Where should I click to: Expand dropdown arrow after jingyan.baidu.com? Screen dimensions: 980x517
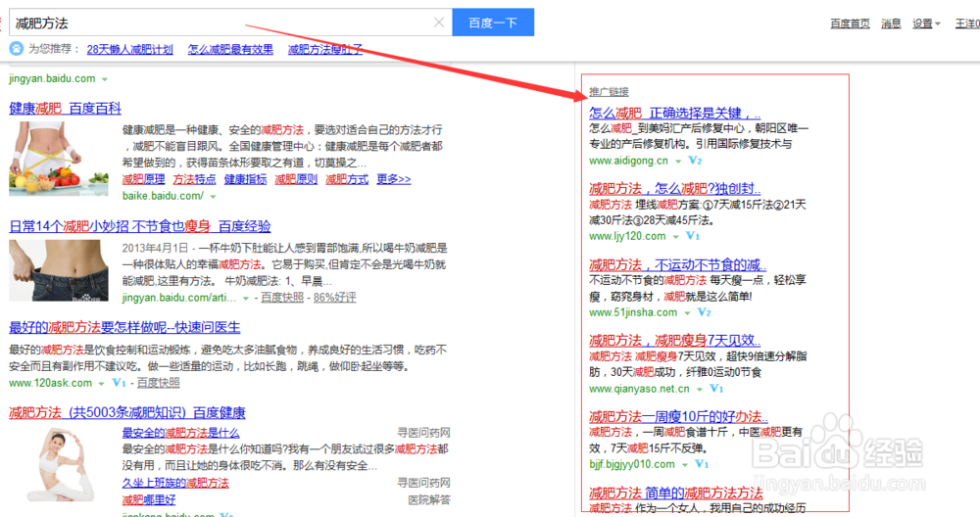click(105, 79)
